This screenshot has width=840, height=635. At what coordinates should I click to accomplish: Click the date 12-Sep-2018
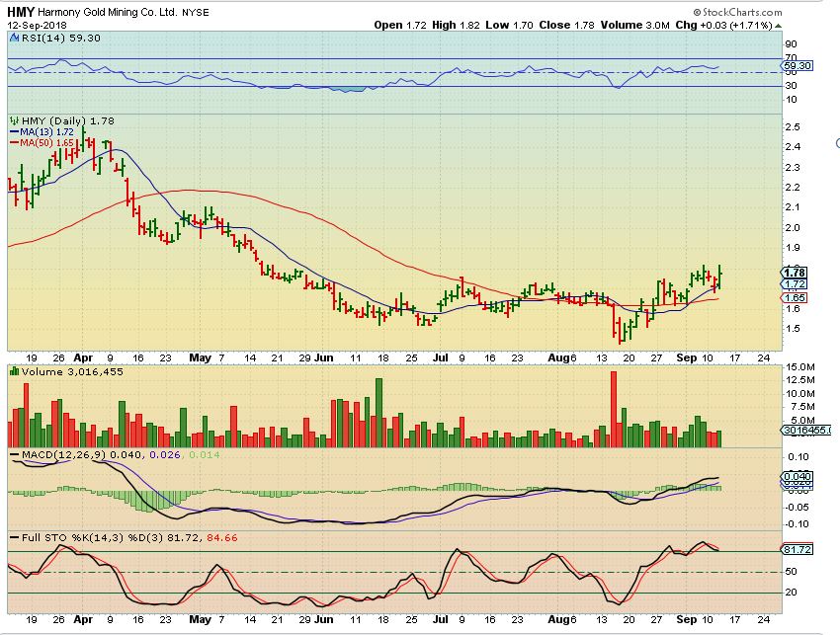click(37, 25)
